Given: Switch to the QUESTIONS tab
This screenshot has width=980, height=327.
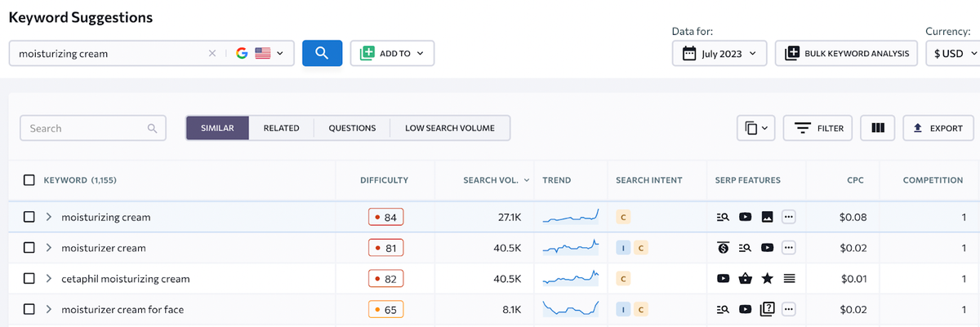Looking at the screenshot, I should click(x=352, y=128).
